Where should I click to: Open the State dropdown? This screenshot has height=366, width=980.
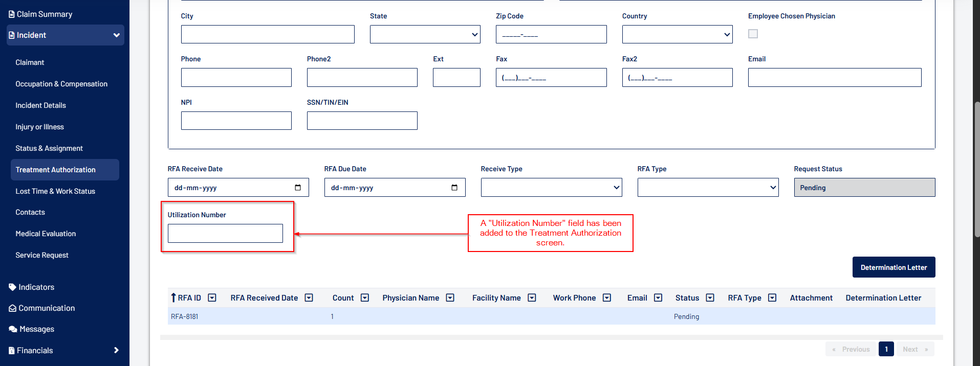[425, 34]
